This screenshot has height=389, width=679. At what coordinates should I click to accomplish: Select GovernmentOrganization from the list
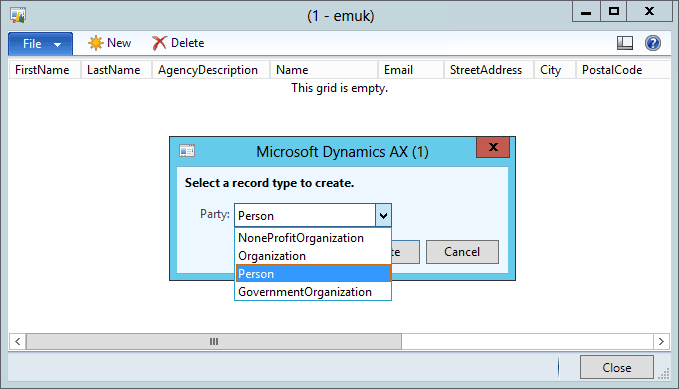(x=313, y=292)
